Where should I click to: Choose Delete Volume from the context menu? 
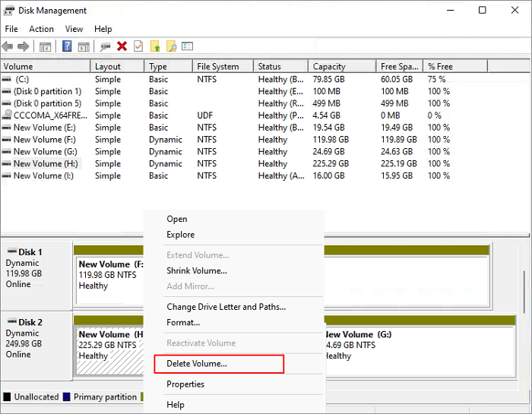point(197,364)
